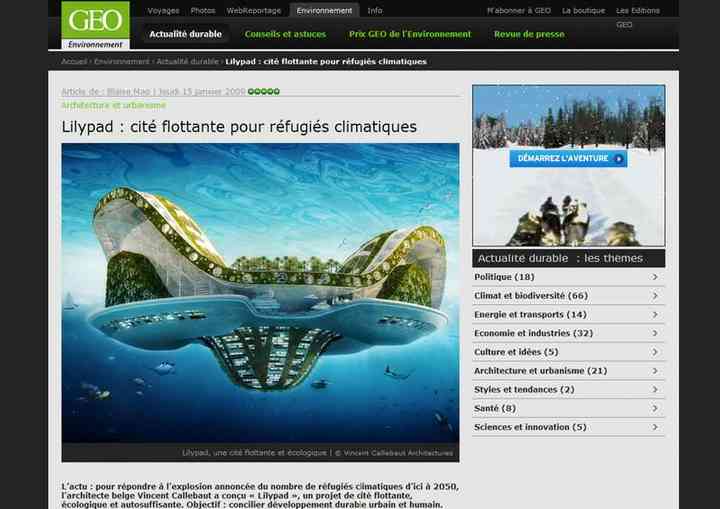Screen dimensions: 720x509
Task: Go to Prix GEO de l'Environnement
Action: point(410,34)
